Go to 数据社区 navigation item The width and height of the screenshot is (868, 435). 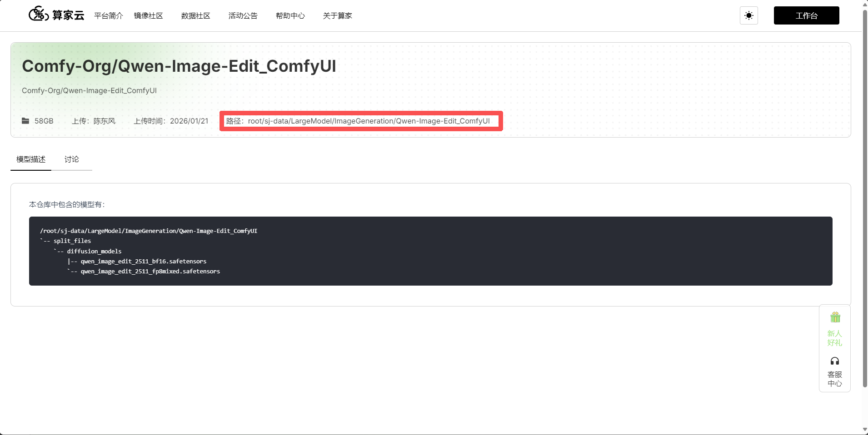coord(196,16)
